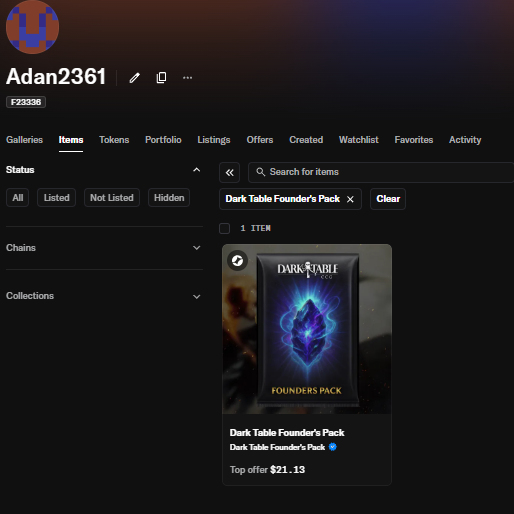The image size is (514, 514).
Task: Open the Founders Pack card image
Action: click(x=307, y=329)
